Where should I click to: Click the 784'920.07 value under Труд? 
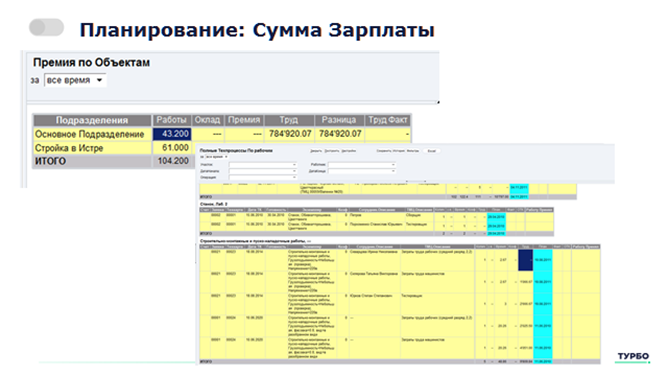pos(290,134)
